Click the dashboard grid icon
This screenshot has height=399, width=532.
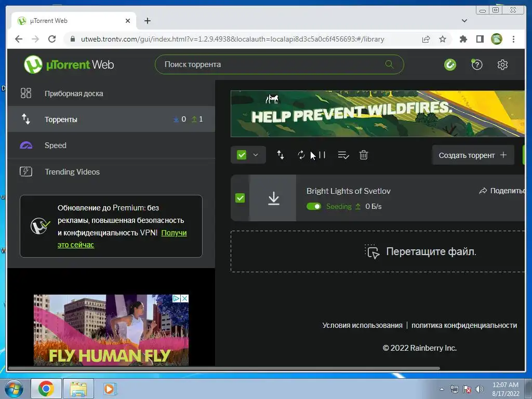[26, 94]
